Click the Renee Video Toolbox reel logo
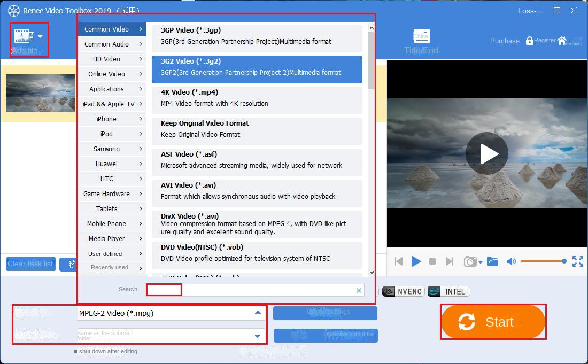The image size is (588, 364). (14, 11)
